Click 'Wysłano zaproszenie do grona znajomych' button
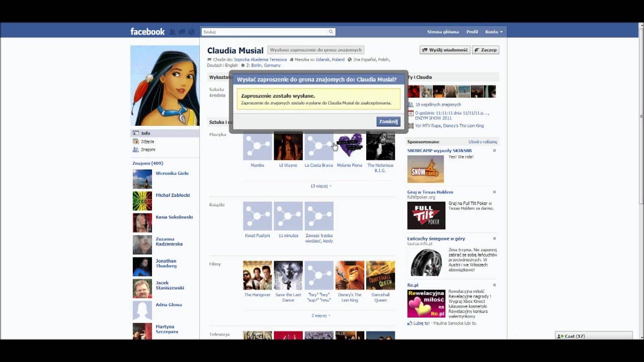Image resolution: width=644 pixels, height=362 pixels. (315, 50)
